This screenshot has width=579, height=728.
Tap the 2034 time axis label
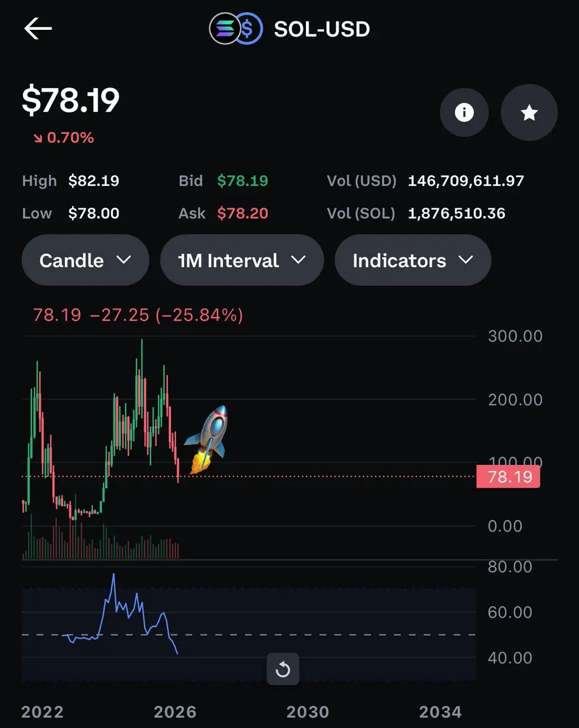(x=440, y=712)
